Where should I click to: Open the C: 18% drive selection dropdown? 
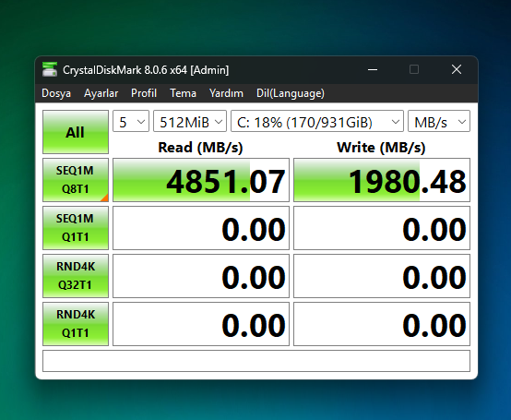(317, 121)
